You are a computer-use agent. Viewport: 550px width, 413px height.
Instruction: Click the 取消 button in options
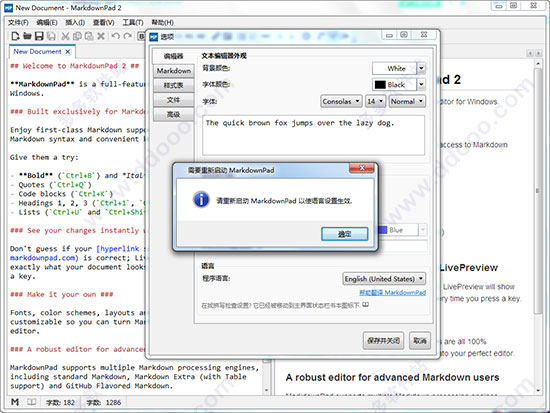click(420, 340)
